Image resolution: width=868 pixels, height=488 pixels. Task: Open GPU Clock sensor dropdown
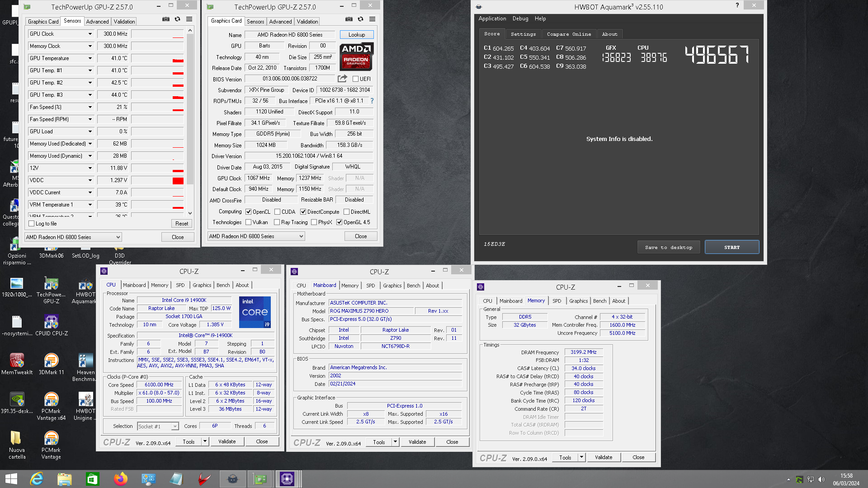click(x=90, y=34)
